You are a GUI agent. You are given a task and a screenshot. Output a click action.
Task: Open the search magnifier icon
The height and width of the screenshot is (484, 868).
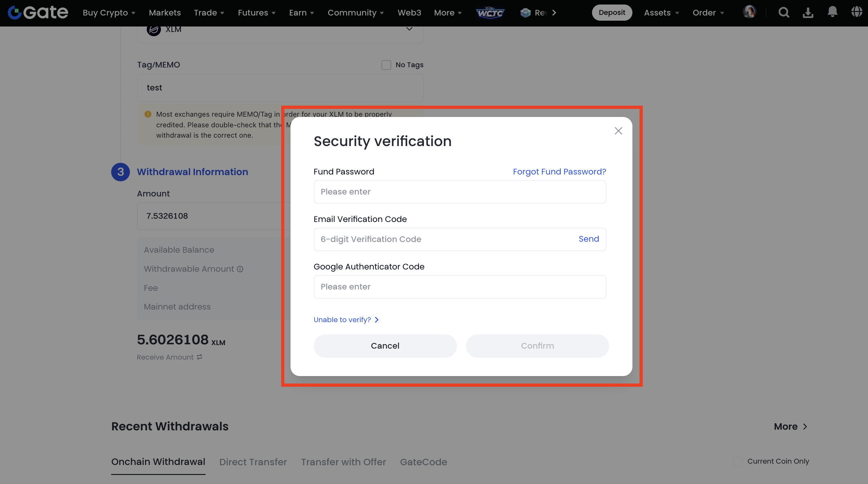point(784,13)
